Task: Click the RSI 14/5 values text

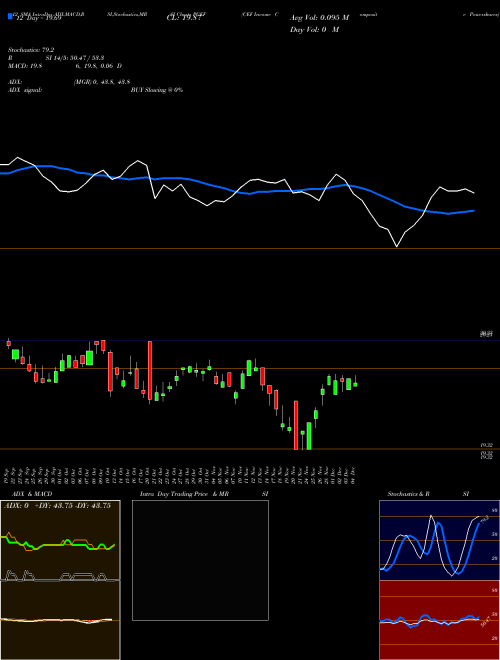Action: [75, 58]
